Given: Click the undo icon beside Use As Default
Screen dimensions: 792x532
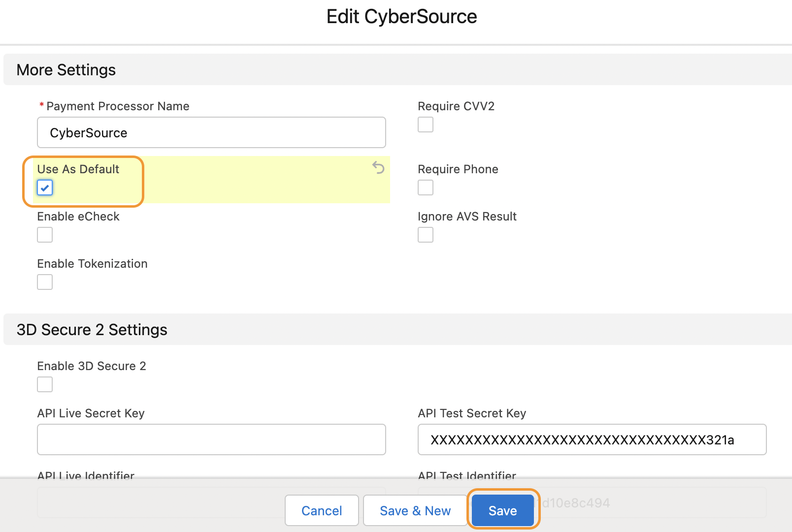Looking at the screenshot, I should (x=378, y=168).
